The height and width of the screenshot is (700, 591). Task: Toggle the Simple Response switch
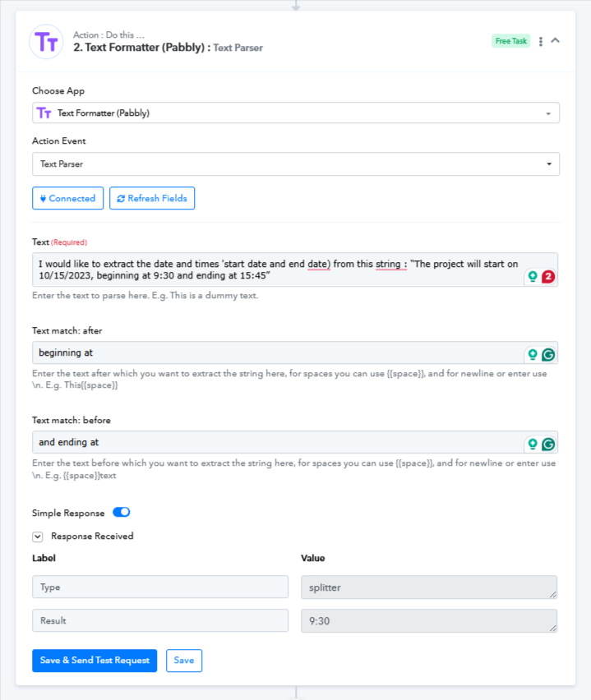pyautogui.click(x=122, y=512)
